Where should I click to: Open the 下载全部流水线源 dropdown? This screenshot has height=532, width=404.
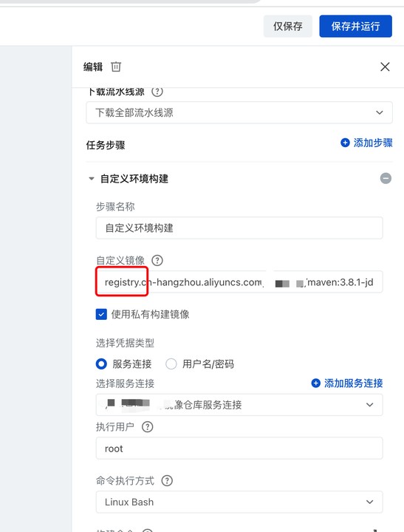click(x=239, y=112)
